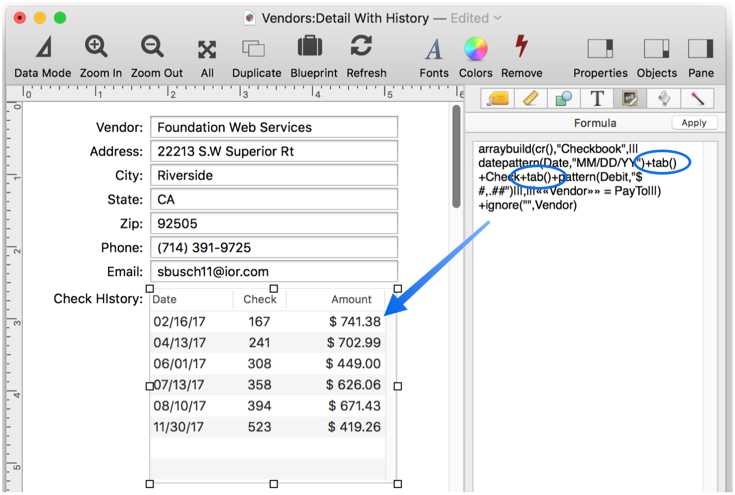Select the text 'T' inspector tab
This screenshot has height=495, width=735.
click(x=597, y=98)
